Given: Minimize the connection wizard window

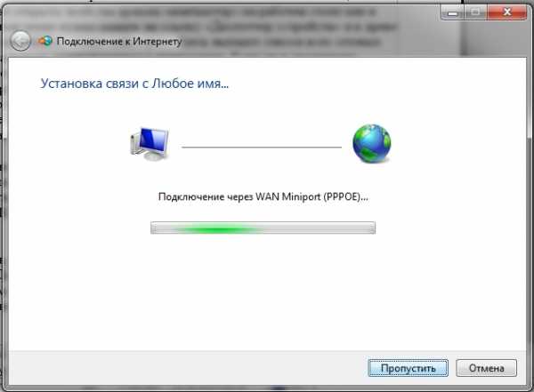Looking at the screenshot, I should (x=452, y=12).
